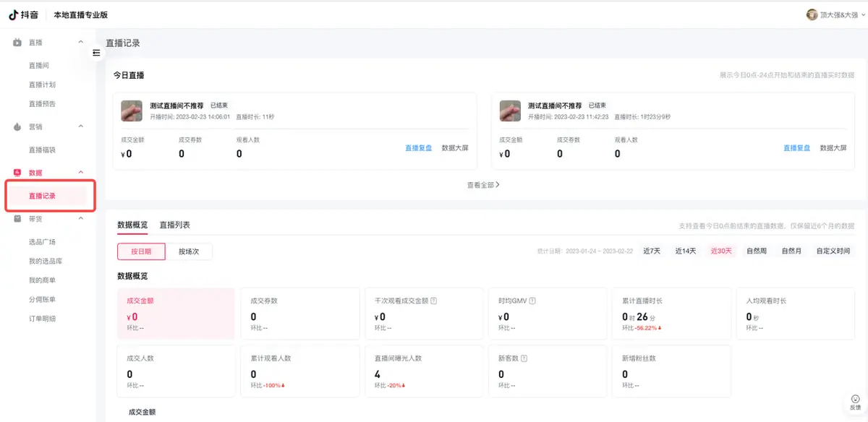
Task: Collapse the 营销 sidebar group chevron
Action: (81, 126)
